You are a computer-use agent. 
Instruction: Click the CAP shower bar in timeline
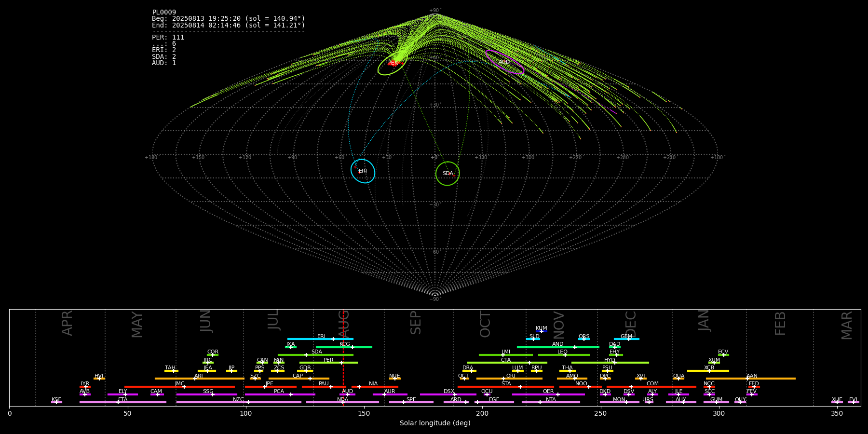click(299, 379)
